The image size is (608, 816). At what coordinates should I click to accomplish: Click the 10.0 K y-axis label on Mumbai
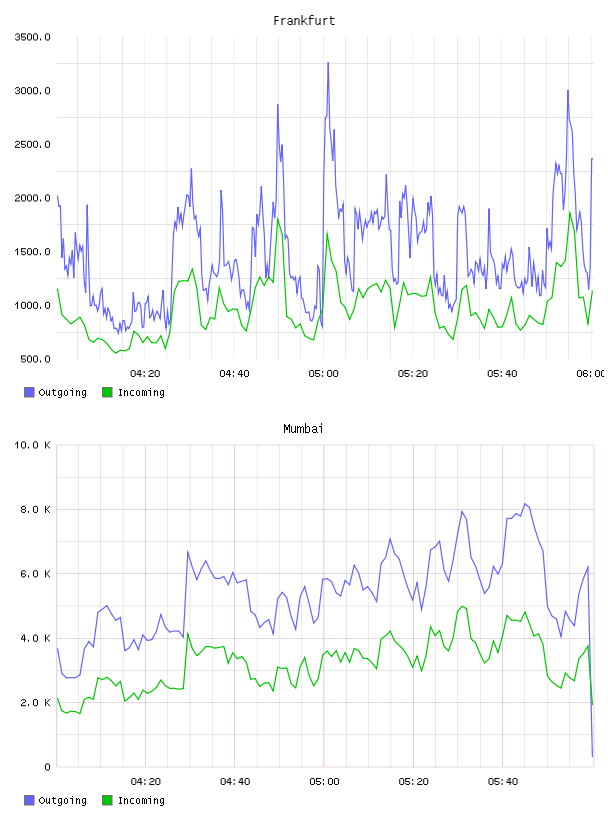pos(32,445)
